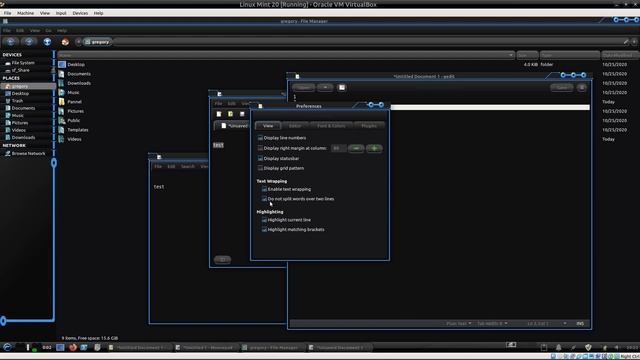640x360 pixels.
Task: Open File menu of File Manager
Action: click(7, 31)
